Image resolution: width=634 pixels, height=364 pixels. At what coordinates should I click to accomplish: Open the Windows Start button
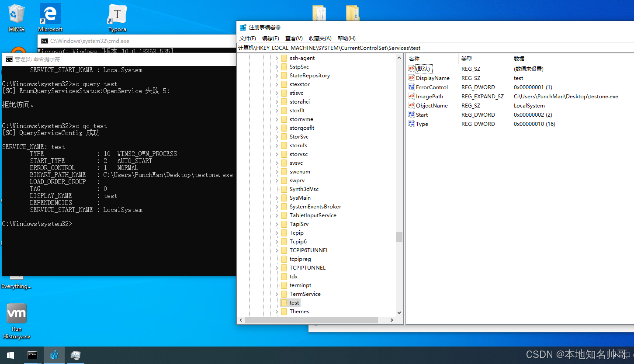[x=10, y=355]
